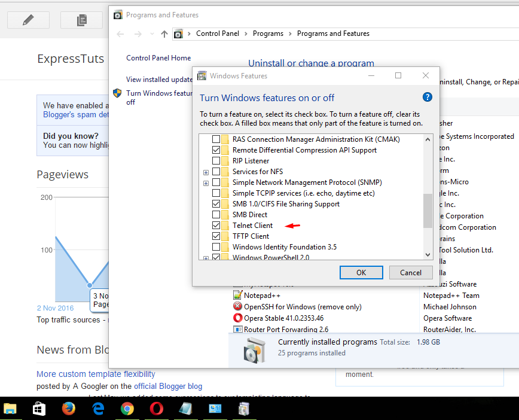Open Microsoft Edge from the taskbar
The height and width of the screenshot is (420, 519).
(97, 408)
